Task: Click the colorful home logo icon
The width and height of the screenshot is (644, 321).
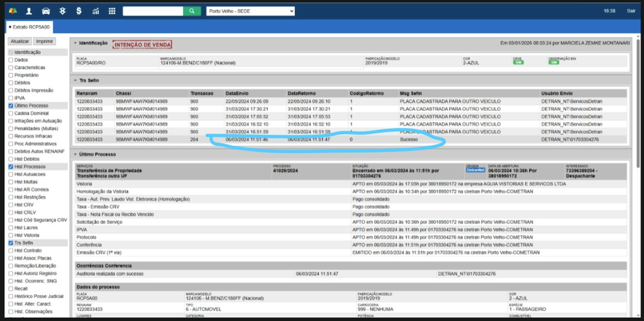Action: pos(13,11)
